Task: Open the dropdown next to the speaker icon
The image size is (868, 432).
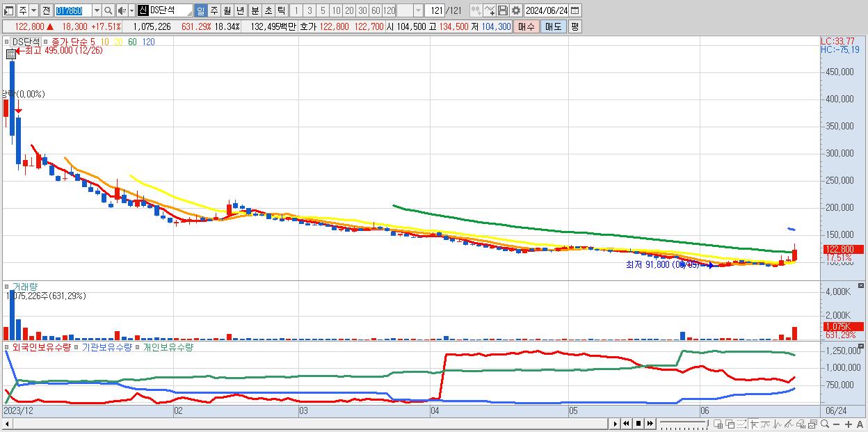Action: click(131, 10)
